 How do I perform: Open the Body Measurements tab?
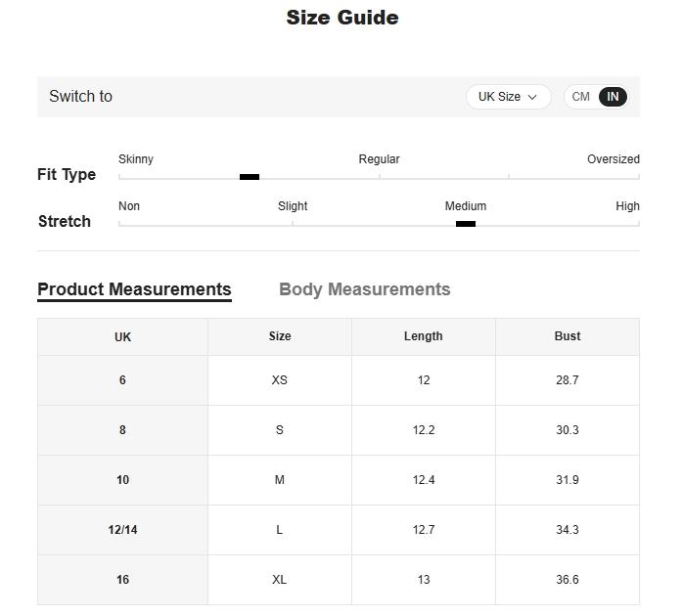[365, 289]
